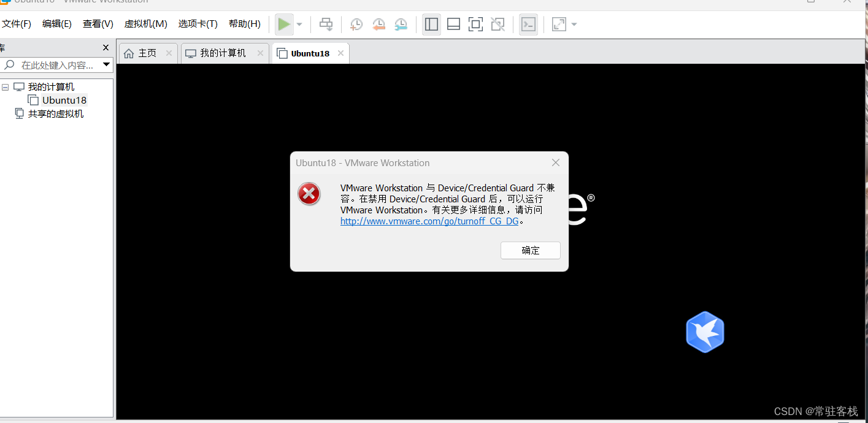Open the 选项卡(T) menu
This screenshot has width=868, height=423.
[x=198, y=24]
